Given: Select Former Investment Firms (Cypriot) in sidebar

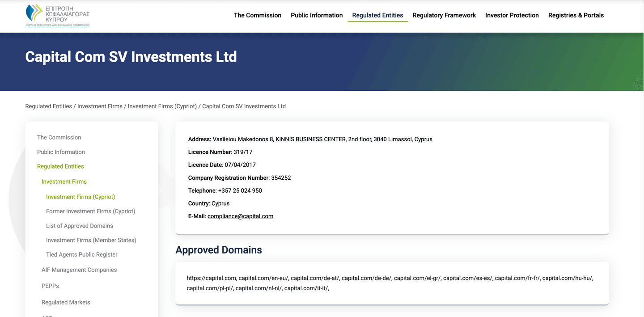Looking at the screenshot, I should point(90,211).
